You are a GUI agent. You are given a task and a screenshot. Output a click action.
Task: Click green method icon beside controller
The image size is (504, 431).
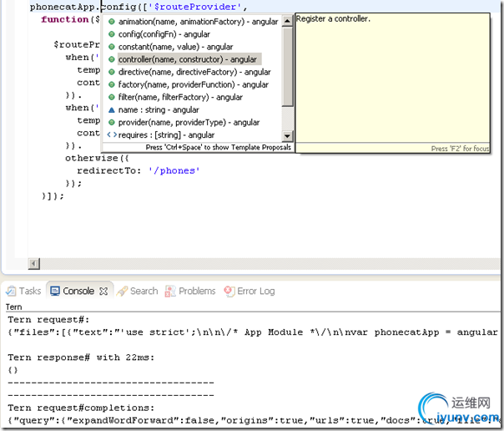pyautogui.click(x=112, y=59)
